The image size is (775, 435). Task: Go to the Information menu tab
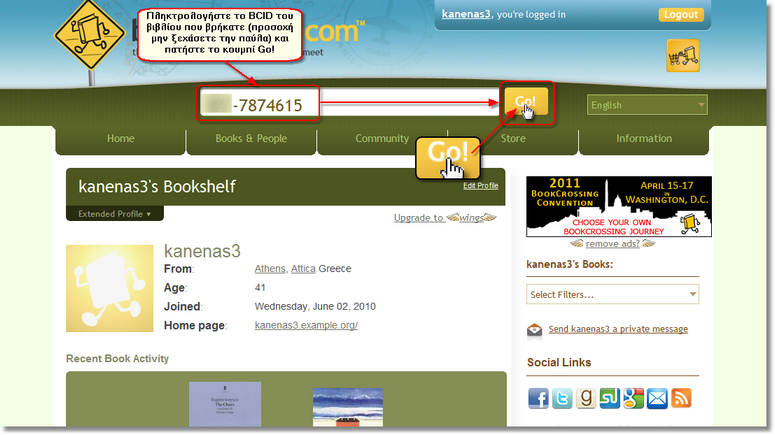[644, 139]
